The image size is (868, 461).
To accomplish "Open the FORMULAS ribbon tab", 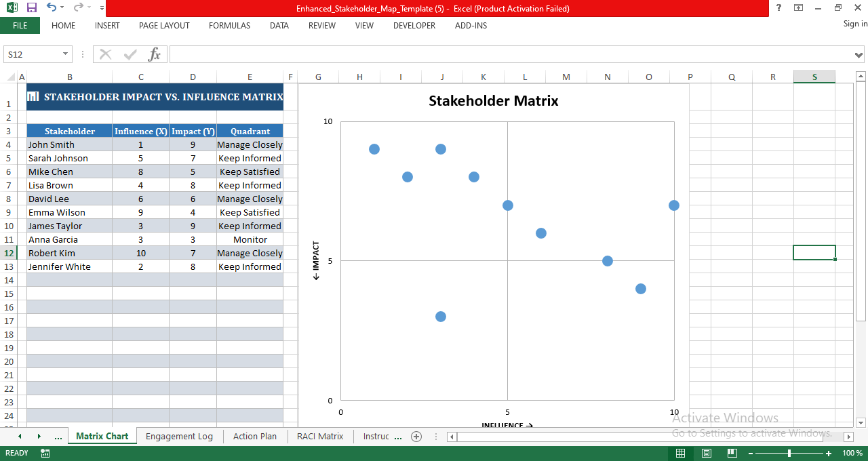I will (x=229, y=25).
